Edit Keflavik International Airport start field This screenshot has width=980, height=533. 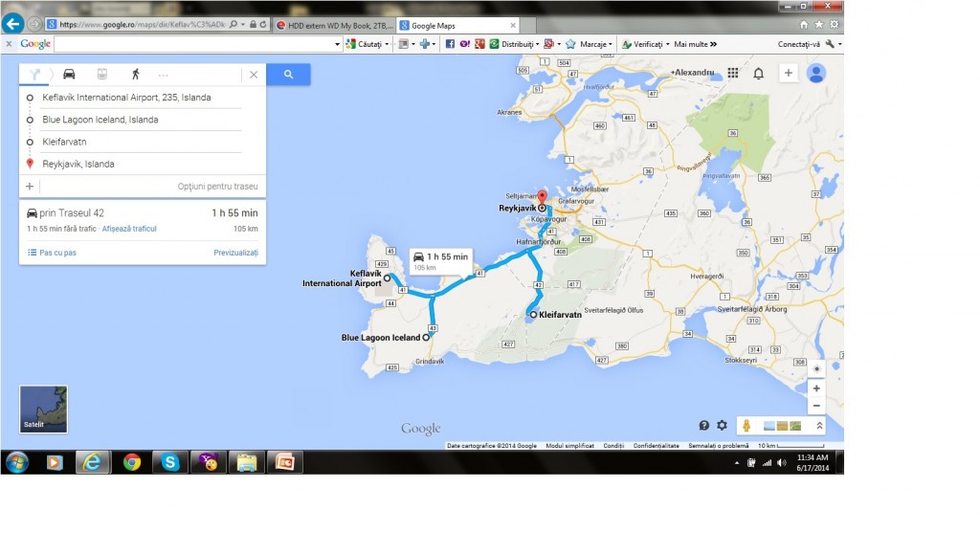tap(142, 98)
